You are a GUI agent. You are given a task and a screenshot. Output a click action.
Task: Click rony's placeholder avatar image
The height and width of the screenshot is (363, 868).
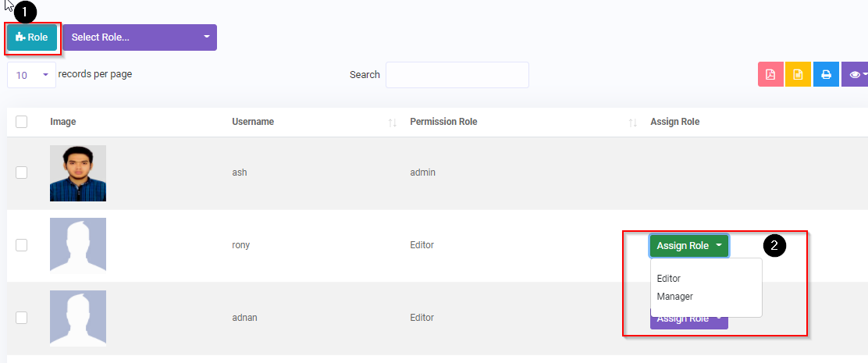(x=78, y=245)
